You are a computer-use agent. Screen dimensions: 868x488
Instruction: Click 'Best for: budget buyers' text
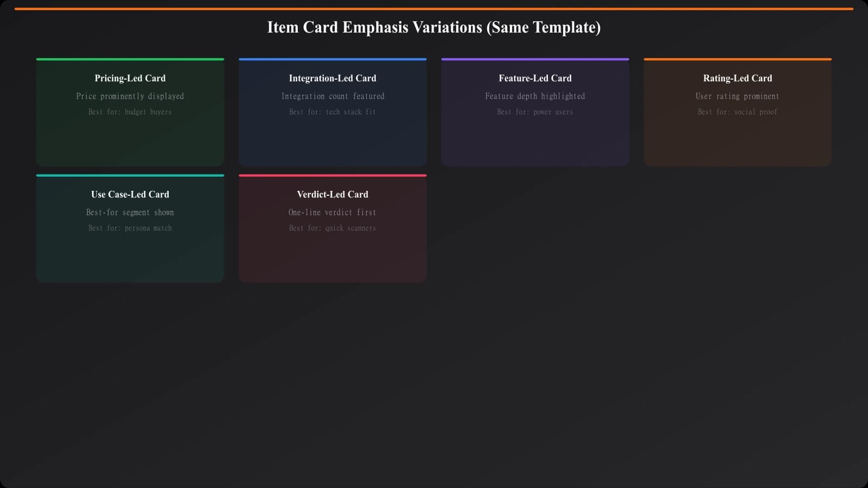[x=130, y=112]
